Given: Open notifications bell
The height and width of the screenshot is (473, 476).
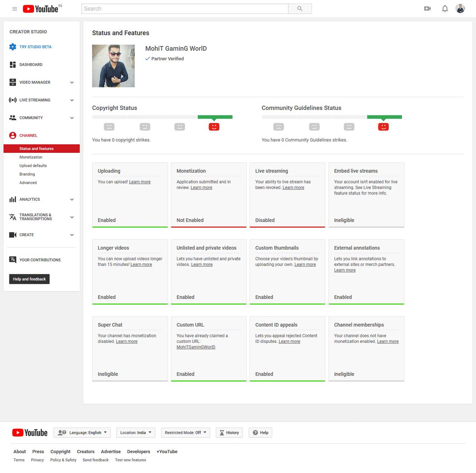Looking at the screenshot, I should click(x=445, y=9).
